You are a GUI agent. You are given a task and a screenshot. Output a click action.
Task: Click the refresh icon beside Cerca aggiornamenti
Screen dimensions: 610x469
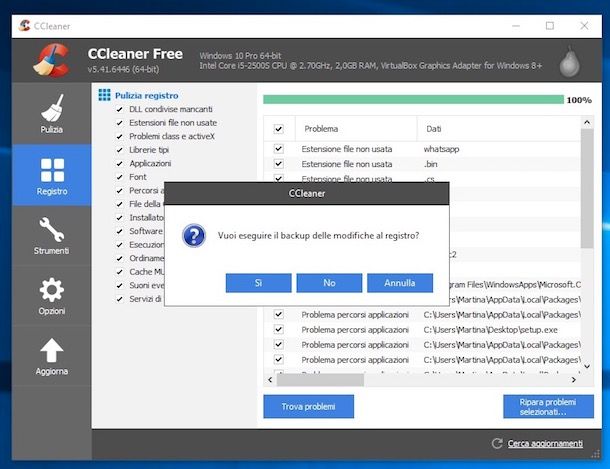497,443
